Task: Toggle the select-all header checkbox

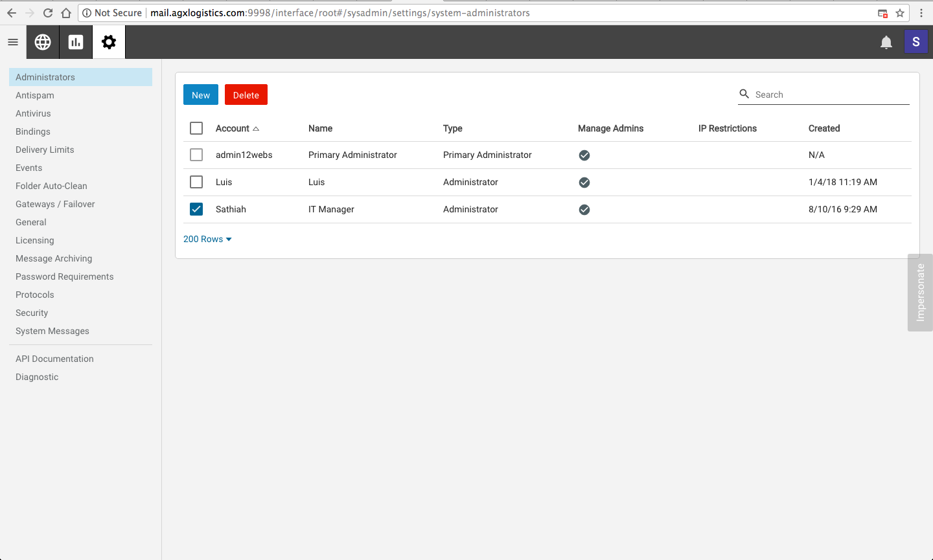Action: 196,128
